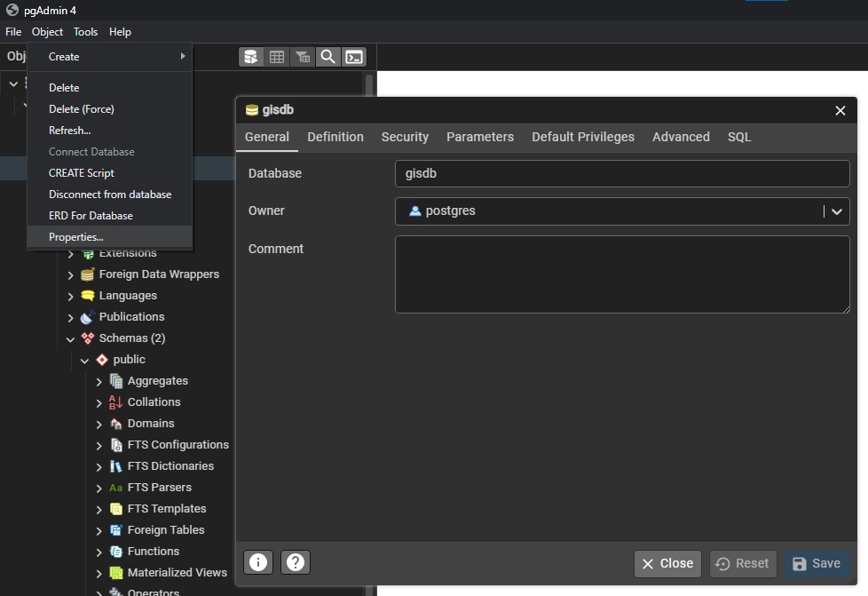The image size is (868, 596).
Task: Collapse the public schema node
Action: coord(84,361)
